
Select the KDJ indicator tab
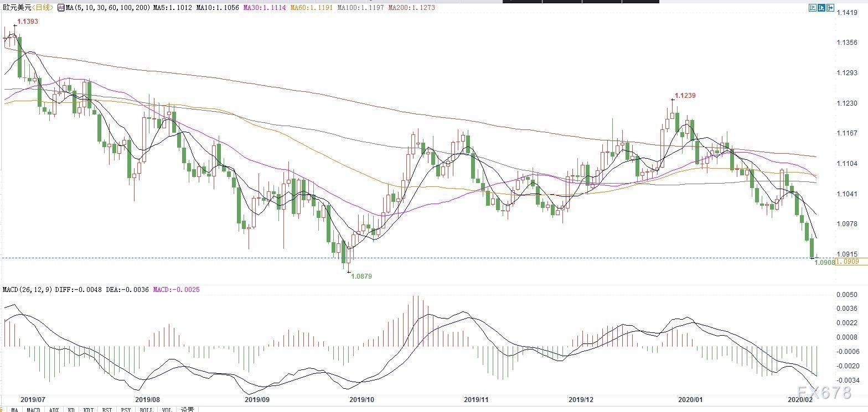88,410
